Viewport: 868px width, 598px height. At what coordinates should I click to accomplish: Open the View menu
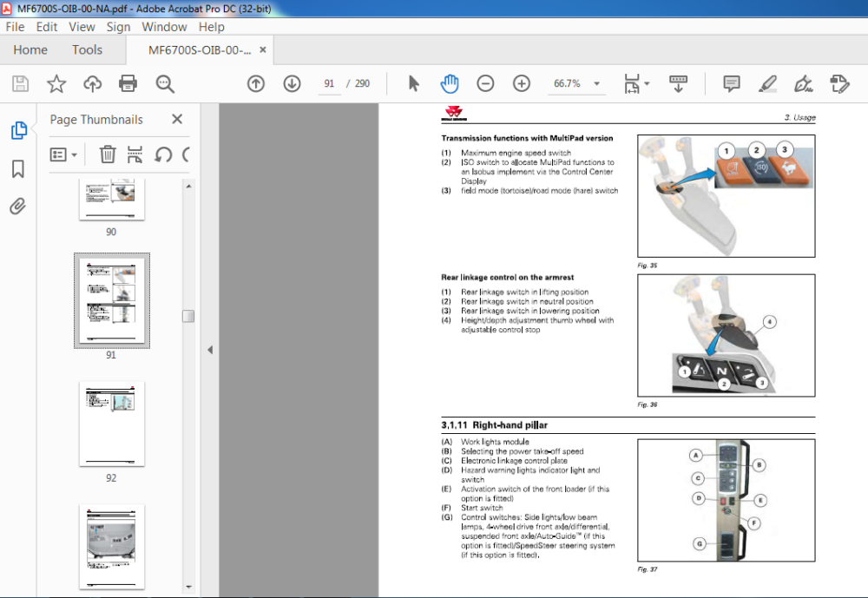[x=82, y=27]
